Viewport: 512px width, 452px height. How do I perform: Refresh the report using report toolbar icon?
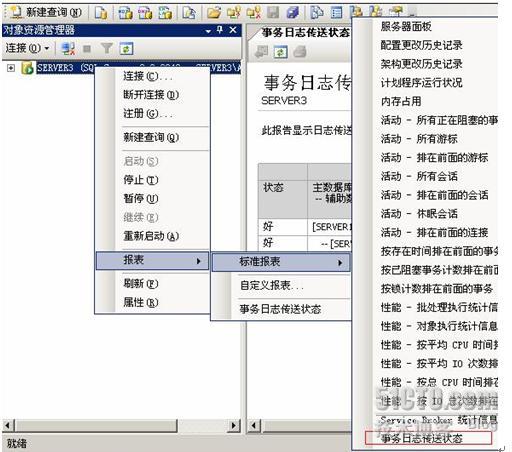(x=281, y=52)
